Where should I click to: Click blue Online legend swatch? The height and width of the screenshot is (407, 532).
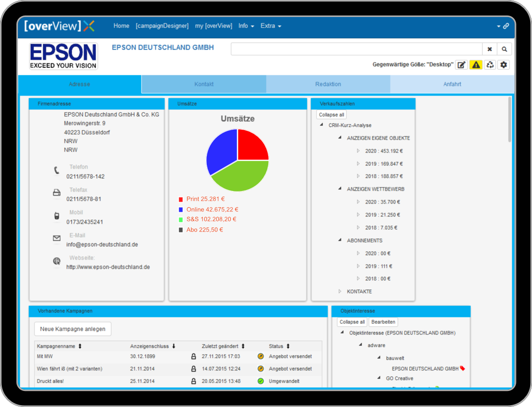tap(181, 209)
